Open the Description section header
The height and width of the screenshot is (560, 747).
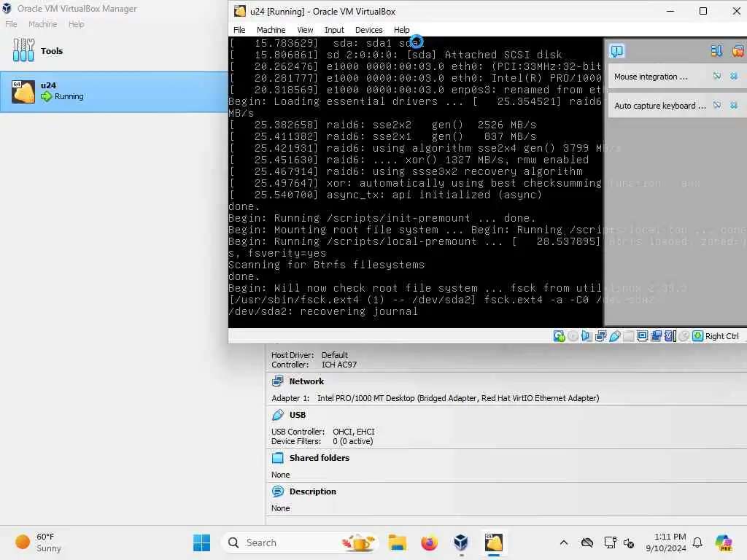pos(312,491)
